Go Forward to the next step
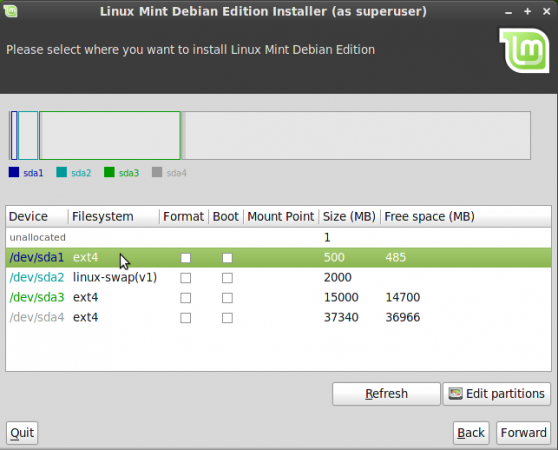The width and height of the screenshot is (558, 450). pos(523,433)
